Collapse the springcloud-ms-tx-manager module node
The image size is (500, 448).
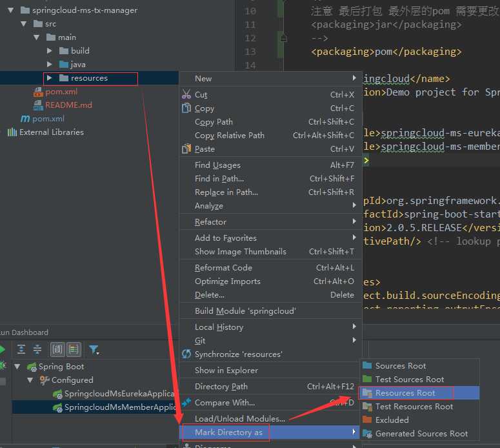(11, 10)
